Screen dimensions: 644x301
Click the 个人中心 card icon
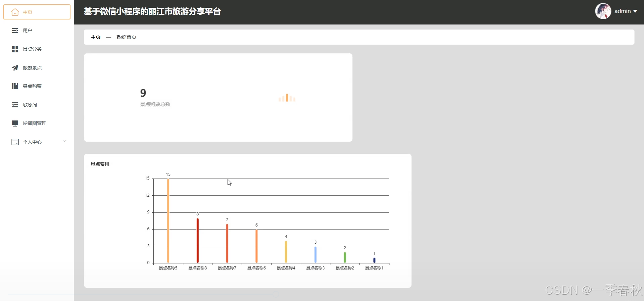click(15, 142)
